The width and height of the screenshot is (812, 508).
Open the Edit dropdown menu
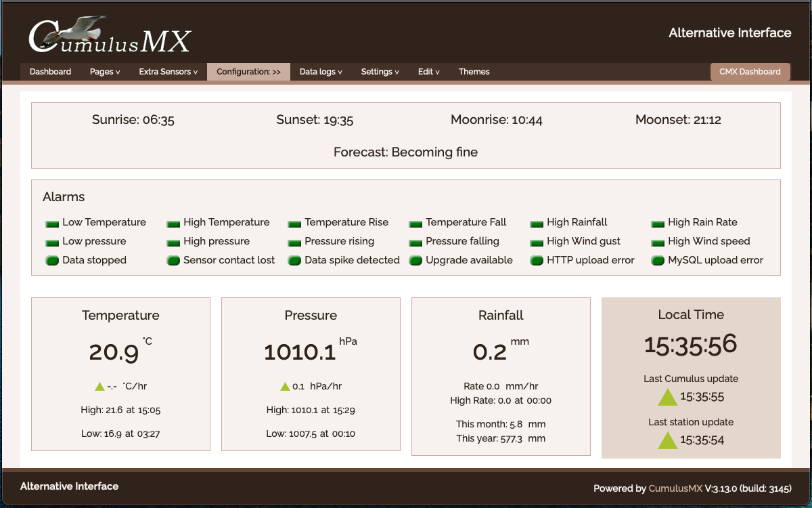(428, 72)
